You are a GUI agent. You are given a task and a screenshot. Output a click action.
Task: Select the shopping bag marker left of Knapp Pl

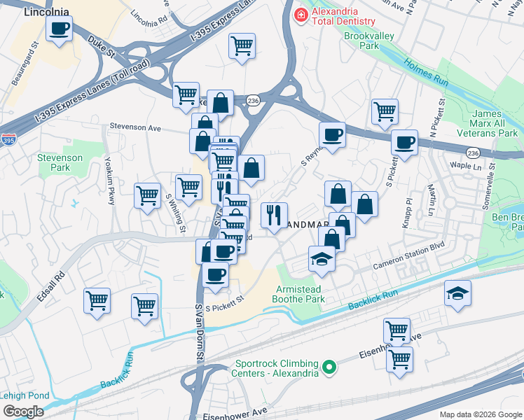point(364,207)
